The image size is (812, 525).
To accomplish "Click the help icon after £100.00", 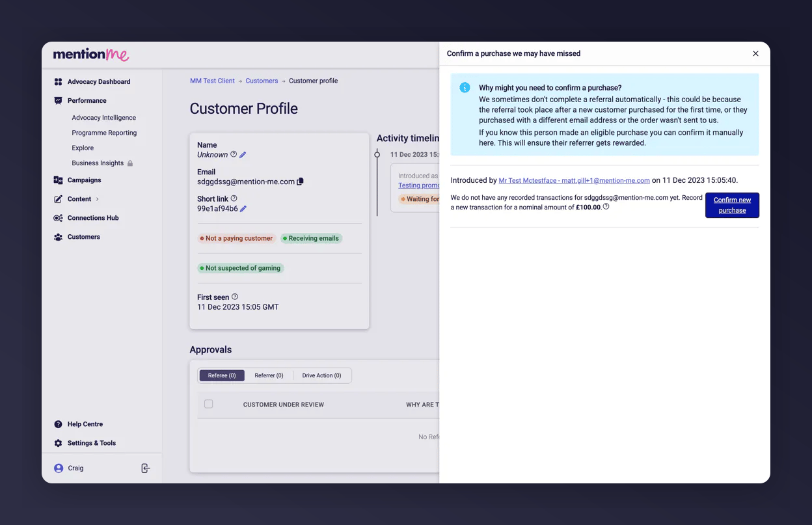I will point(606,206).
